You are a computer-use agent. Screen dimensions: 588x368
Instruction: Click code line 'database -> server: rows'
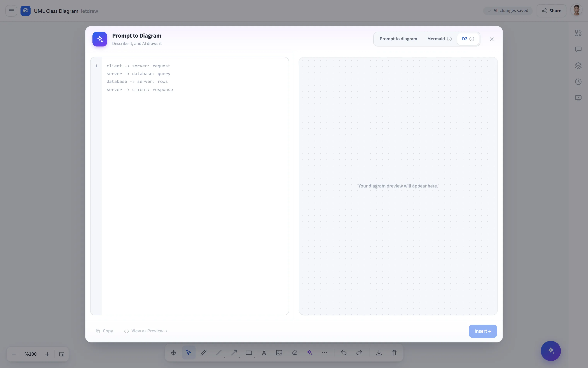(x=137, y=82)
